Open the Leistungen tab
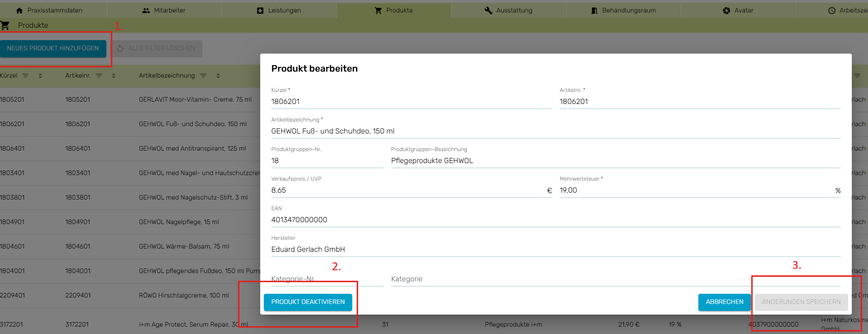 click(x=279, y=10)
